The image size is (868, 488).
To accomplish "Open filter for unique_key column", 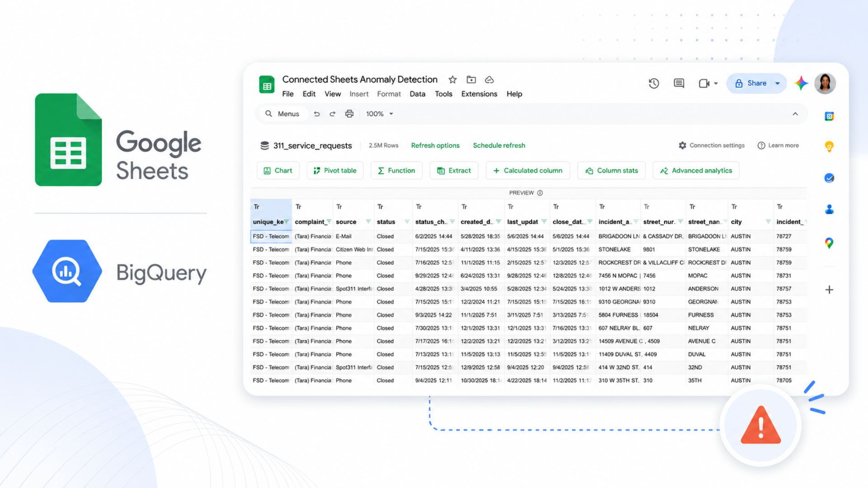I will [287, 222].
